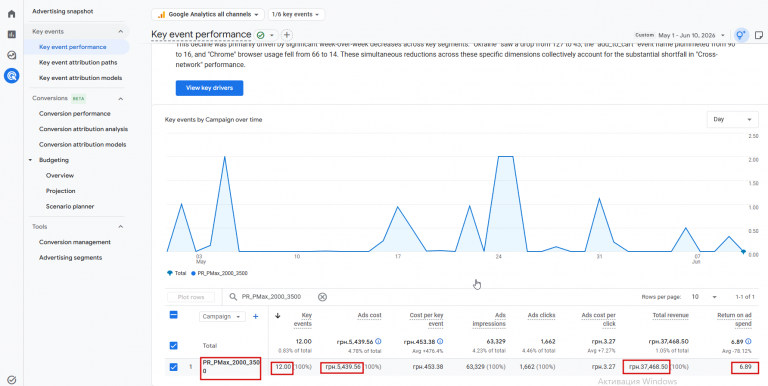Click the 6.89 return on ad spend cell

[744, 367]
